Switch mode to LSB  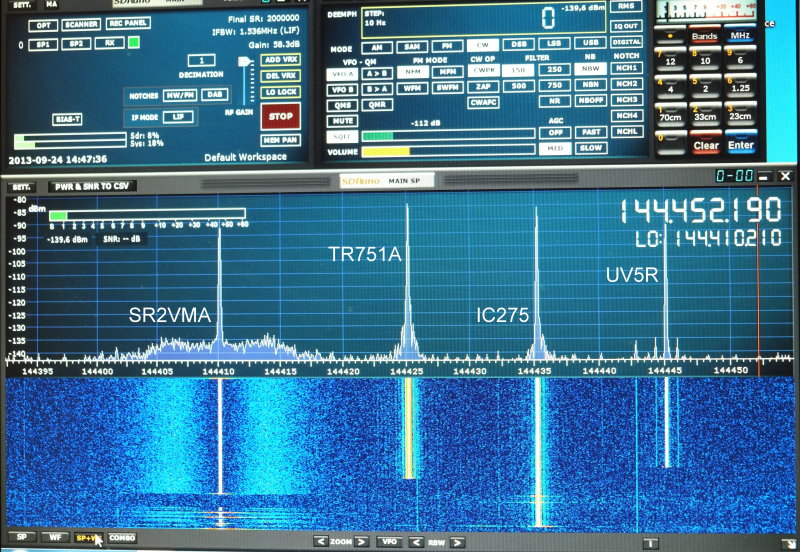(554, 44)
